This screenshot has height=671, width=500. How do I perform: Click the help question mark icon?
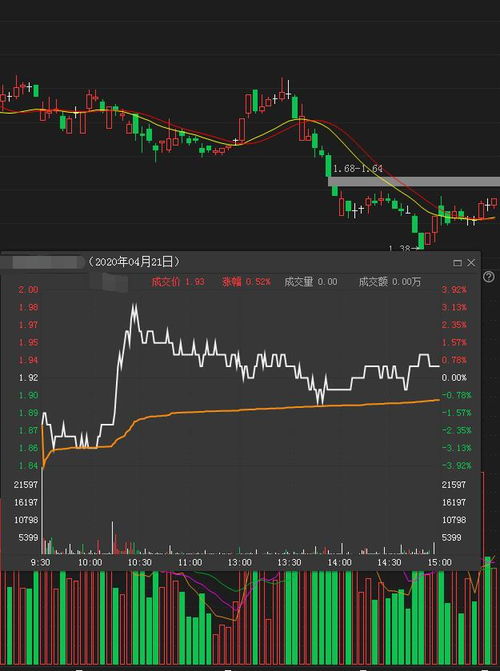(x=488, y=277)
